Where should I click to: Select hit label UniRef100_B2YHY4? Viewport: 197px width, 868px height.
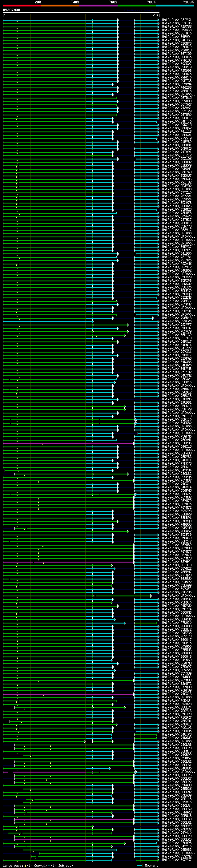click(177, 562)
